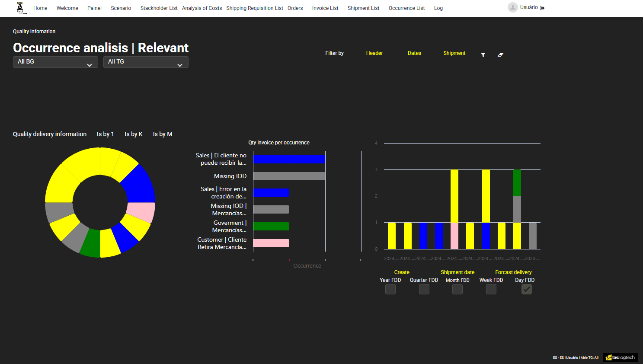Image resolution: width=643 pixels, height=364 pixels.
Task: Choose the Shipment date option
Action: (457, 272)
